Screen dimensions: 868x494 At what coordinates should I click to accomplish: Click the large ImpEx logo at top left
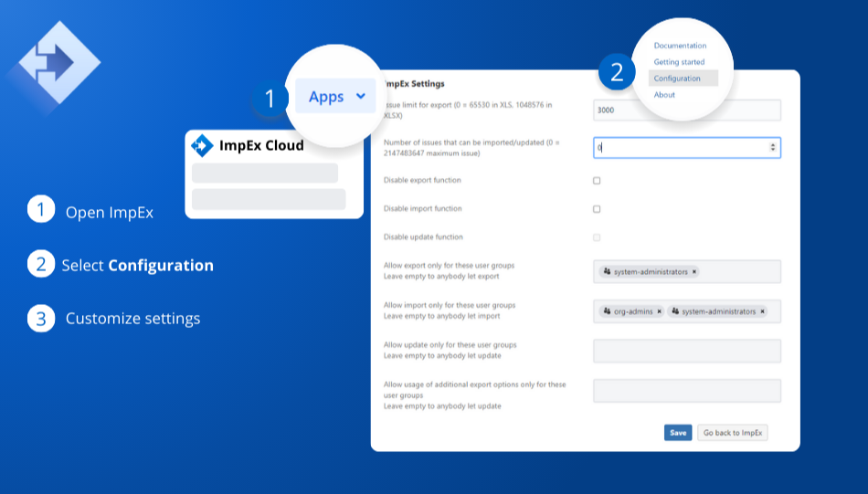[x=58, y=62]
